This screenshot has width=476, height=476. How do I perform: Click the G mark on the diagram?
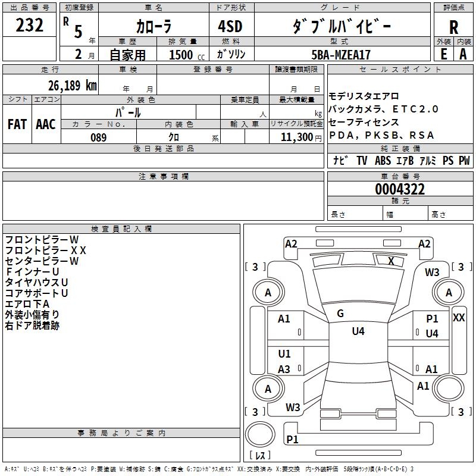pyautogui.click(x=340, y=314)
